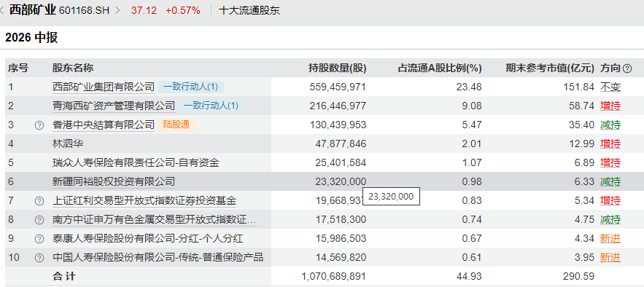Go to next stock with right arrow
This screenshot has width=644, height=287.
[x=118, y=10]
